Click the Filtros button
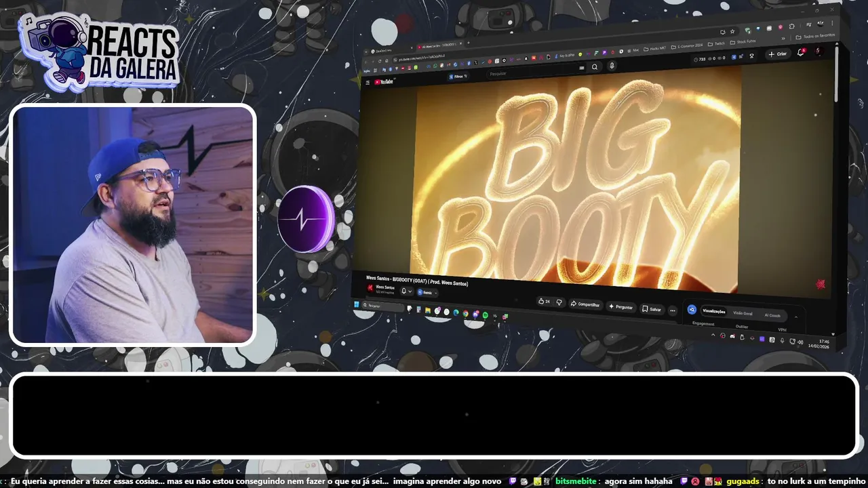Viewport: 868px width, 488px height. (x=458, y=77)
